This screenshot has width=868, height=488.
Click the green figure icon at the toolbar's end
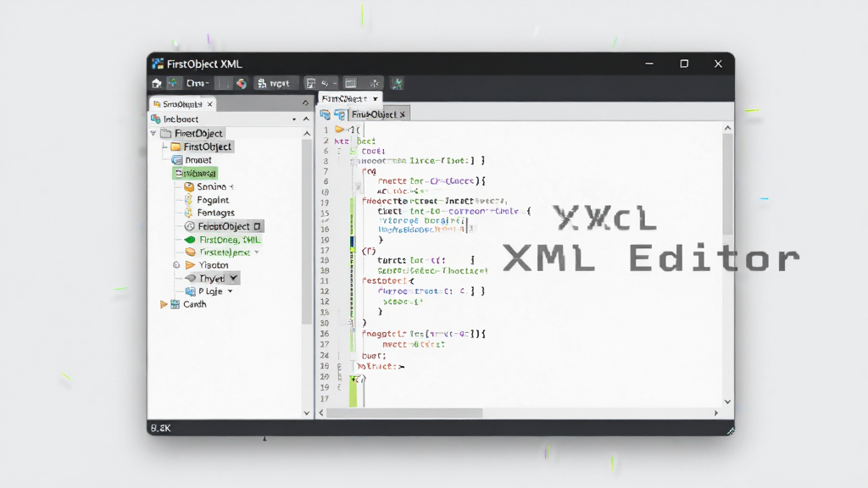(397, 84)
